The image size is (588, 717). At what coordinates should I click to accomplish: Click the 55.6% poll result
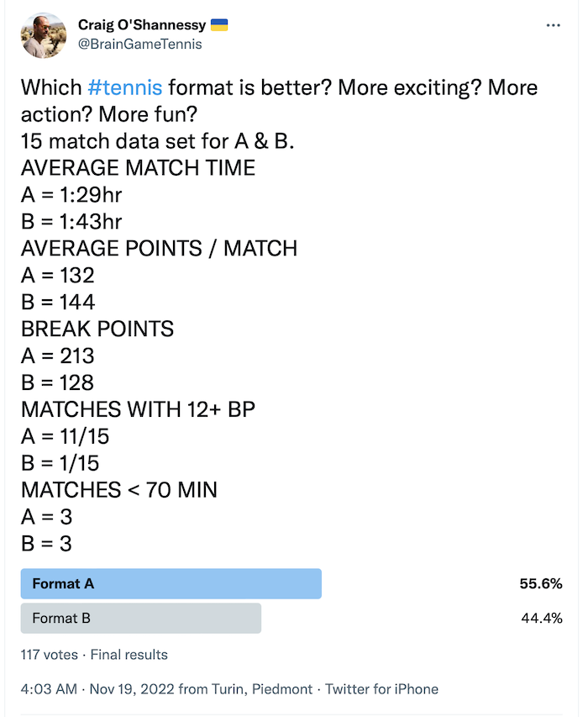click(x=541, y=583)
